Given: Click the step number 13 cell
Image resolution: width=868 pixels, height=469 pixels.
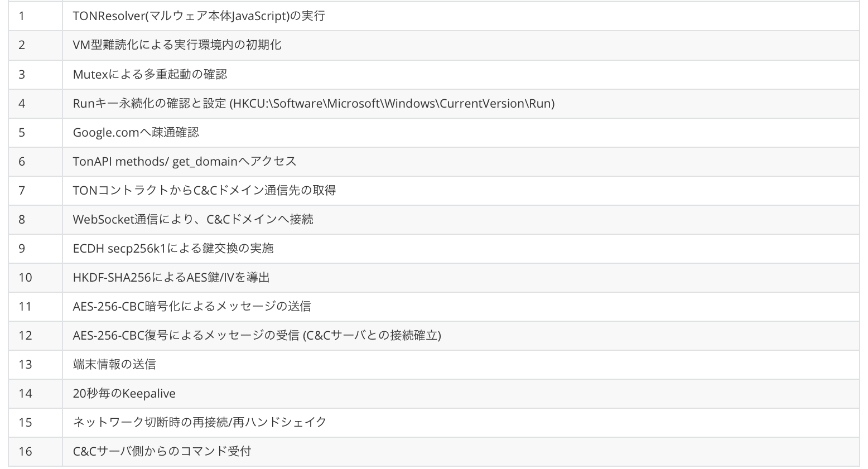Looking at the screenshot, I should click(35, 364).
